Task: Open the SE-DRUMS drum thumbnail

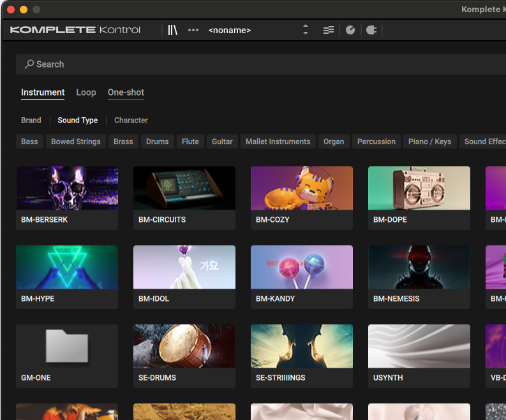Action: tap(184, 346)
